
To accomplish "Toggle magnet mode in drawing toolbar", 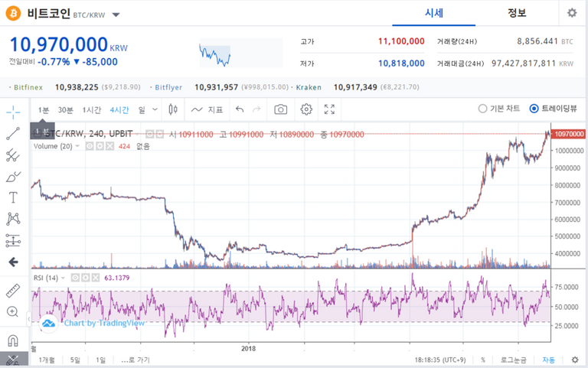I will pos(13,340).
